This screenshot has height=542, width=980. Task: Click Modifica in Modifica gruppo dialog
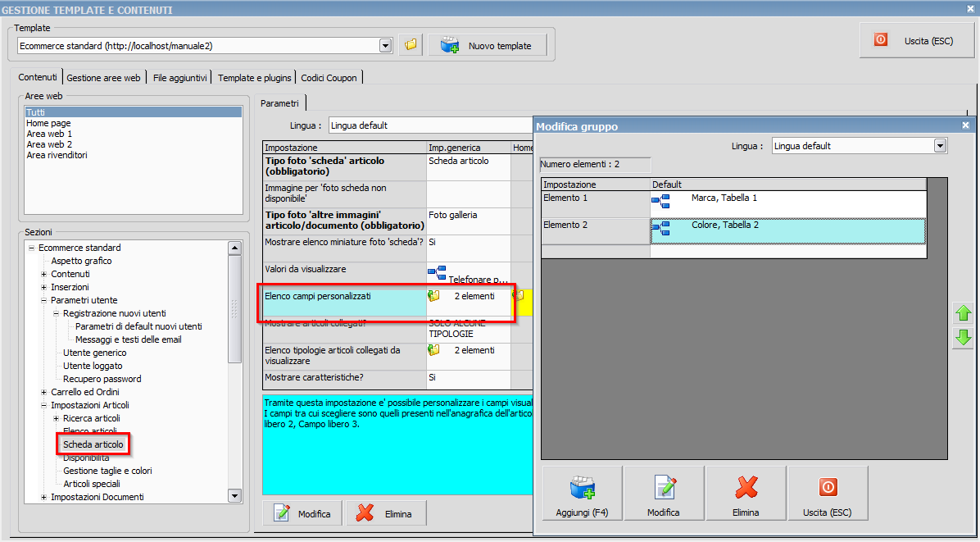click(664, 494)
